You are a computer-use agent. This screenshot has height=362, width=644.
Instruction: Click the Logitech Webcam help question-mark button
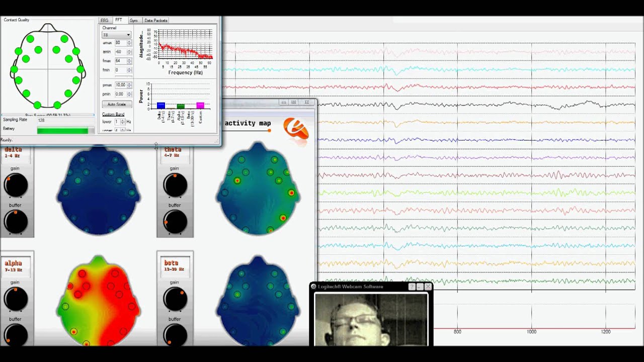[412, 287]
